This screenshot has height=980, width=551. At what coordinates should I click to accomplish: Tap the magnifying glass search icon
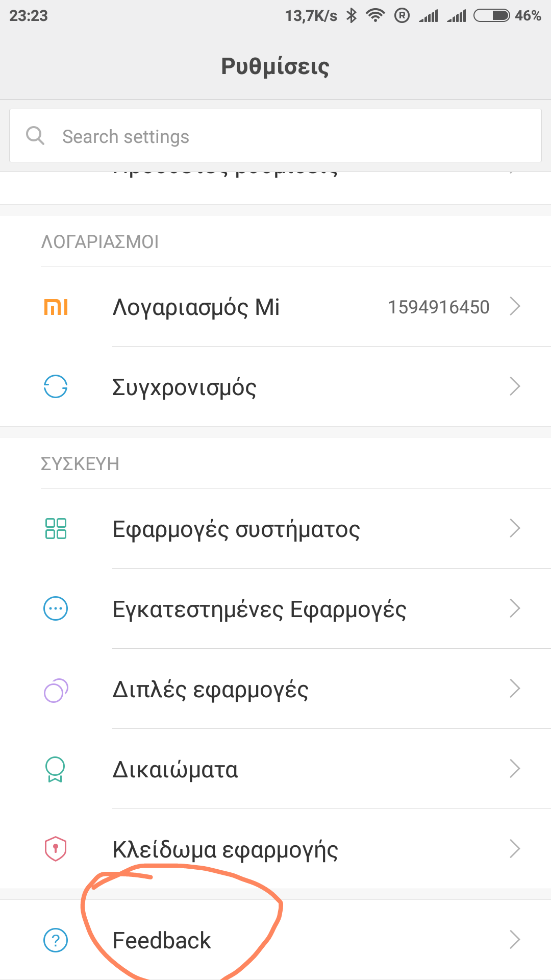click(x=35, y=136)
